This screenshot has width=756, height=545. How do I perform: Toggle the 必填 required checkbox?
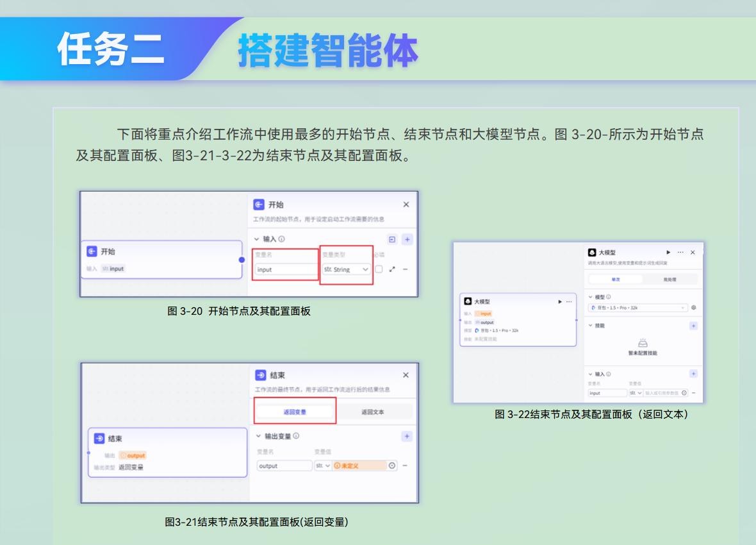pos(379,269)
